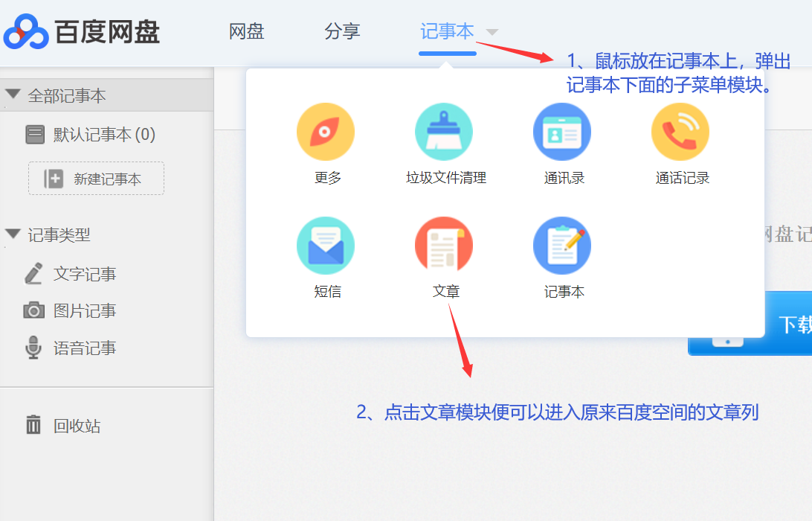
Task: Click the trash bin icon for 回收站
Action: coord(33,424)
